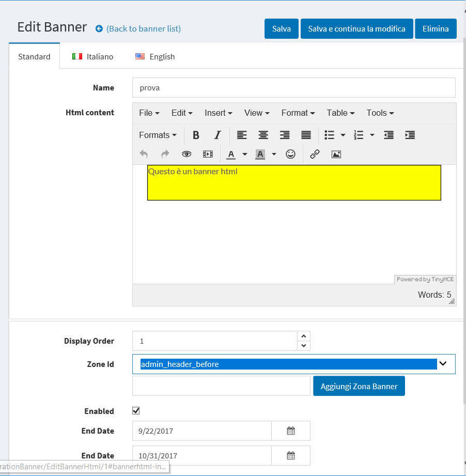Preview the banner content with the eye icon
The height and width of the screenshot is (476, 466).
point(186,153)
